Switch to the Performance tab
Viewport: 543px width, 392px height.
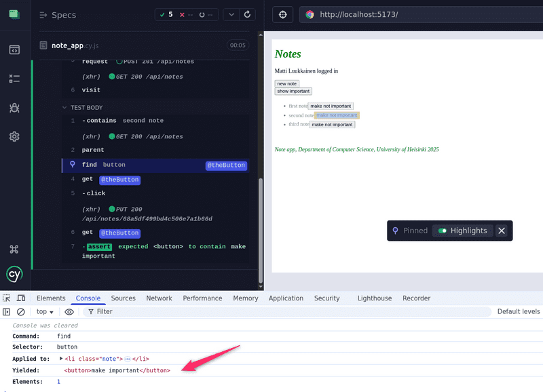pos(202,298)
